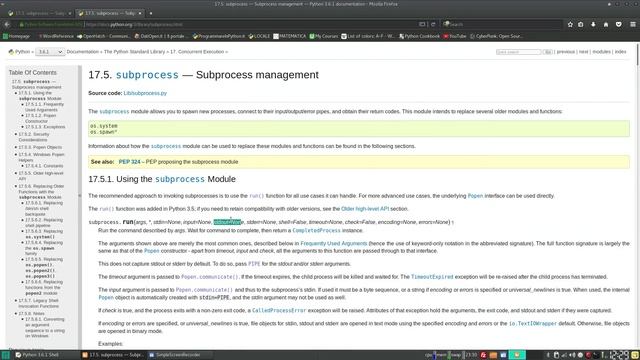Follow the previous navigation link
The image size is (640, 360).
[x=566, y=52]
